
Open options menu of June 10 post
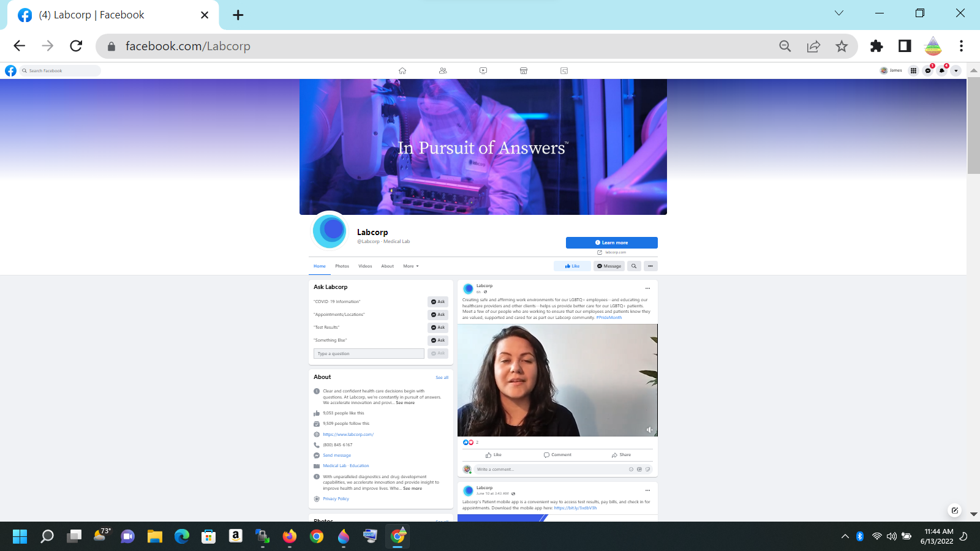[647, 490]
